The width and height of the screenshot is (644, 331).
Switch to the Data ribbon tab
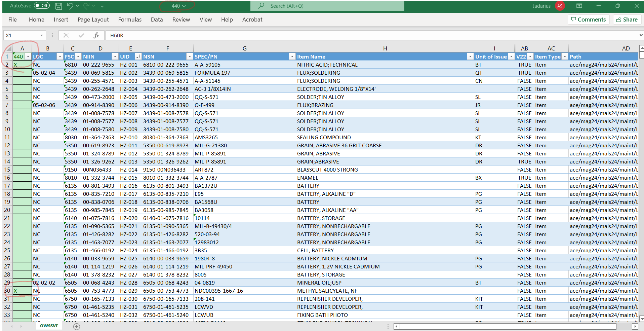click(x=157, y=20)
